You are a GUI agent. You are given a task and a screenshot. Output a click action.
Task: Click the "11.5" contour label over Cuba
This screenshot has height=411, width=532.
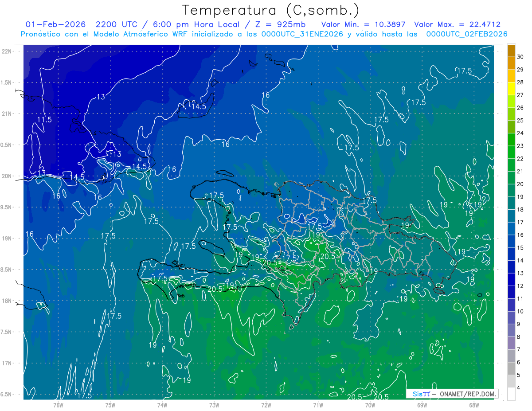tap(44, 120)
